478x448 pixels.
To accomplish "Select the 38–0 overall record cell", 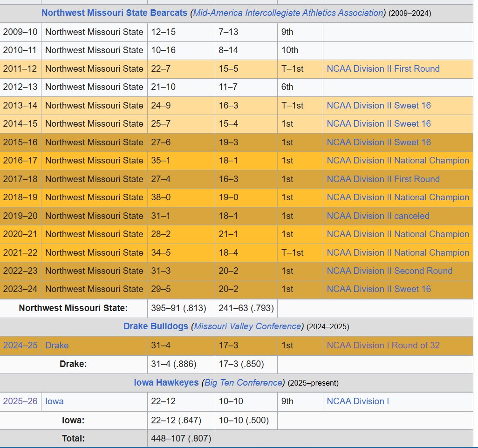I will click(x=181, y=197).
